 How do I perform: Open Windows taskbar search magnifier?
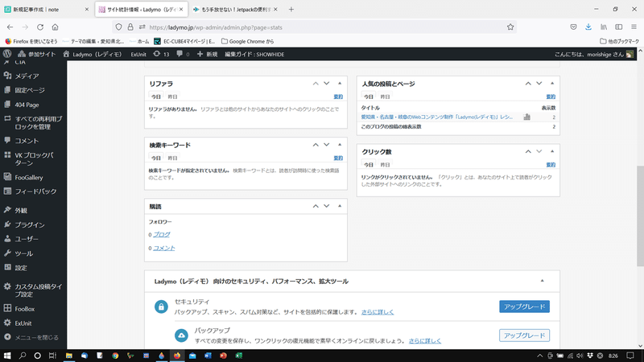(23, 356)
